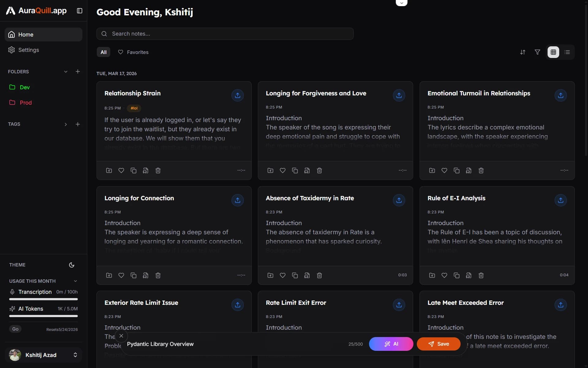Click the Go plan badge
This screenshot has width=588, height=368.
(15, 329)
